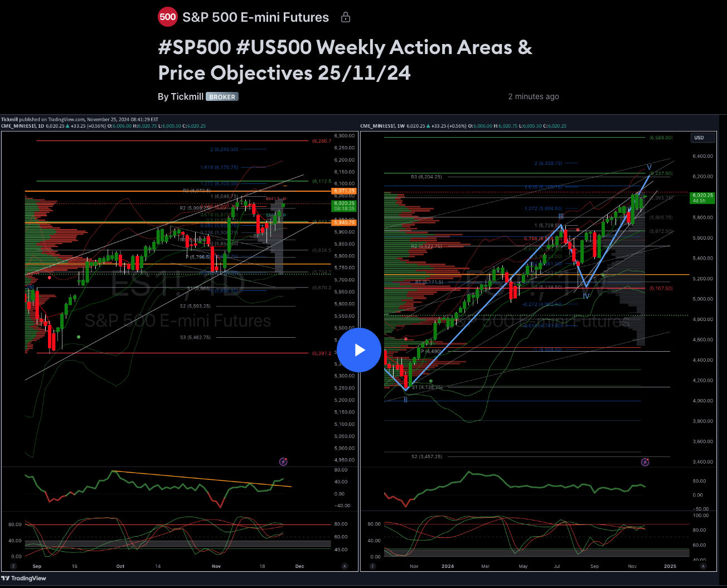Viewport: 727px width, 588px height.
Task: Click the lightning icon in the weekly chart
Action: click(x=645, y=461)
